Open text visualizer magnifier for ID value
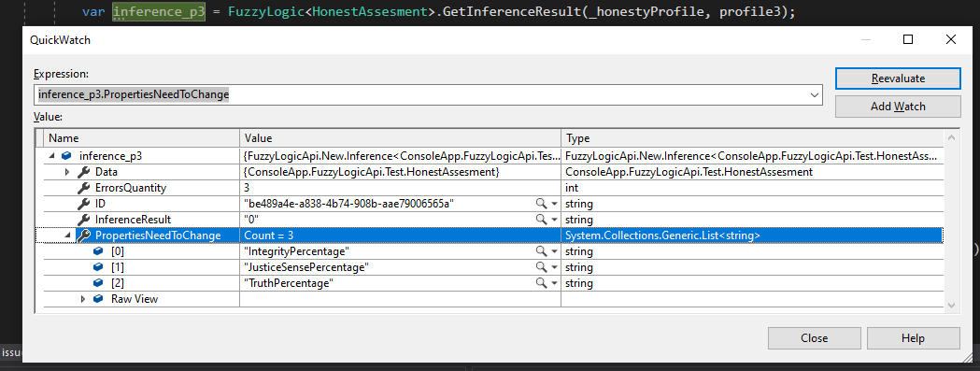Viewport: 980px width, 371px height. click(540, 204)
